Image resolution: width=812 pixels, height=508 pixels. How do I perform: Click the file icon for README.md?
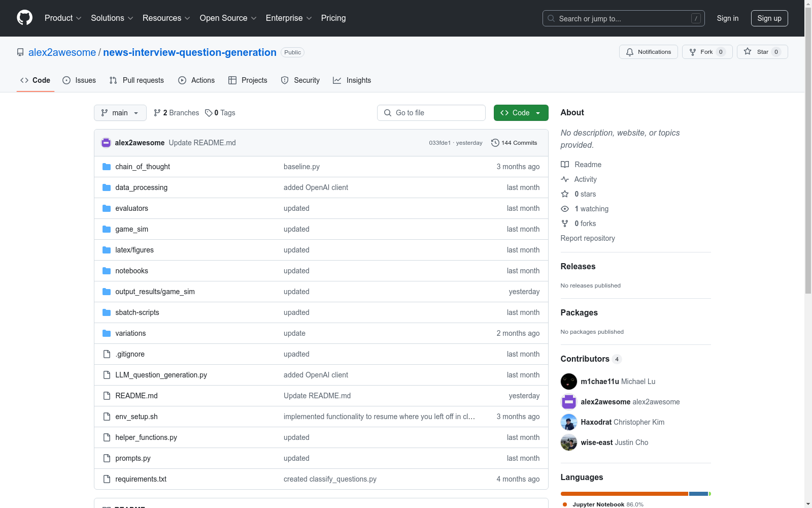107,396
